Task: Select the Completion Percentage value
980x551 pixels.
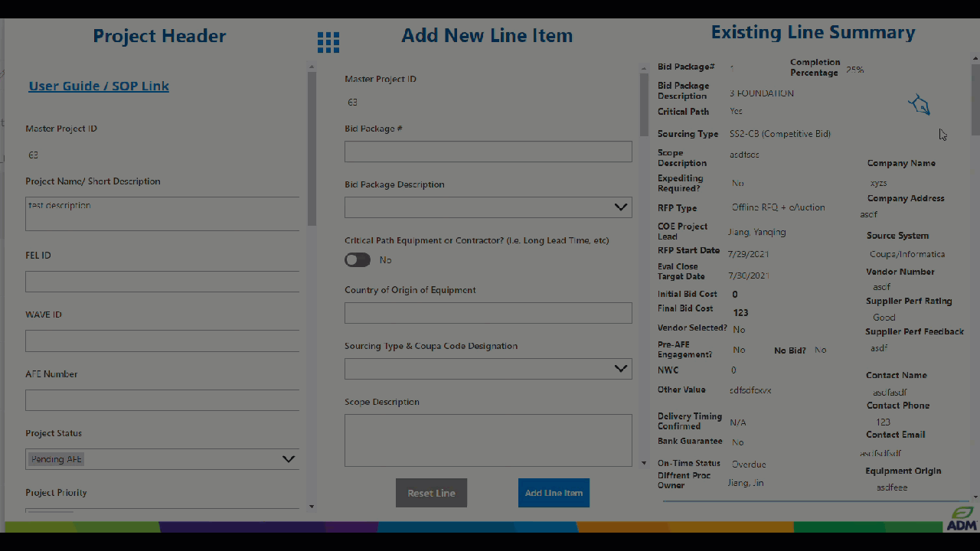Action: coord(854,70)
